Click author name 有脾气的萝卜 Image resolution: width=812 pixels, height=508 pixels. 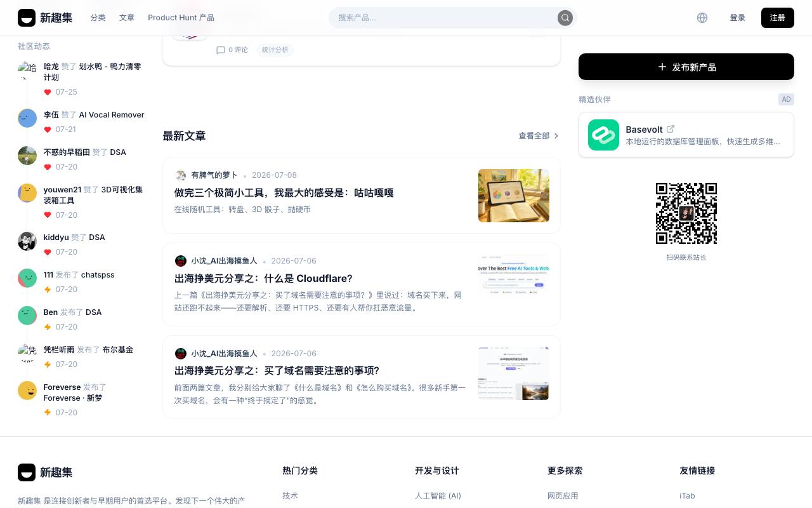point(214,175)
